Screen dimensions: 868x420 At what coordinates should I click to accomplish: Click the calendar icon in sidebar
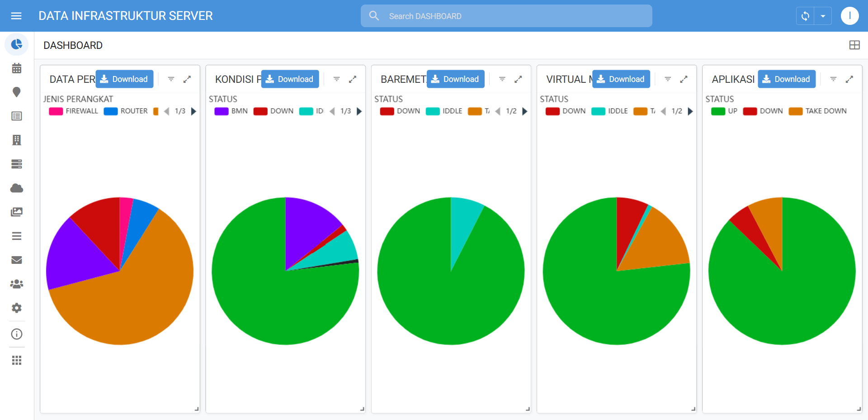point(17,68)
